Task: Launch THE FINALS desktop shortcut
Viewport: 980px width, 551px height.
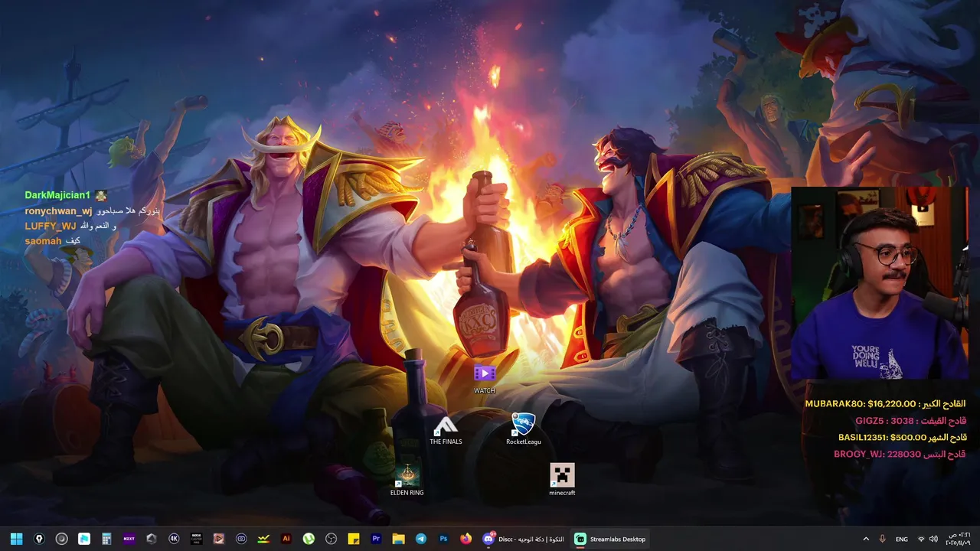Action: [x=446, y=430]
